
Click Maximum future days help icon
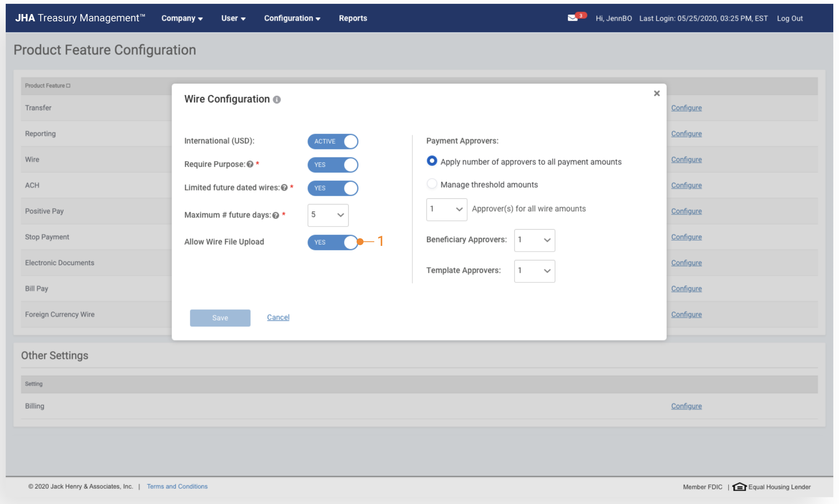point(276,215)
